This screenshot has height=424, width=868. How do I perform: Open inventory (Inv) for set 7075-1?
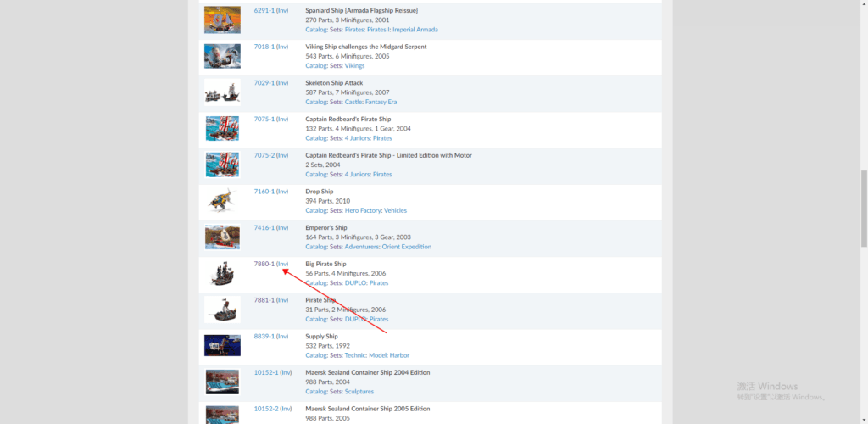pyautogui.click(x=282, y=119)
